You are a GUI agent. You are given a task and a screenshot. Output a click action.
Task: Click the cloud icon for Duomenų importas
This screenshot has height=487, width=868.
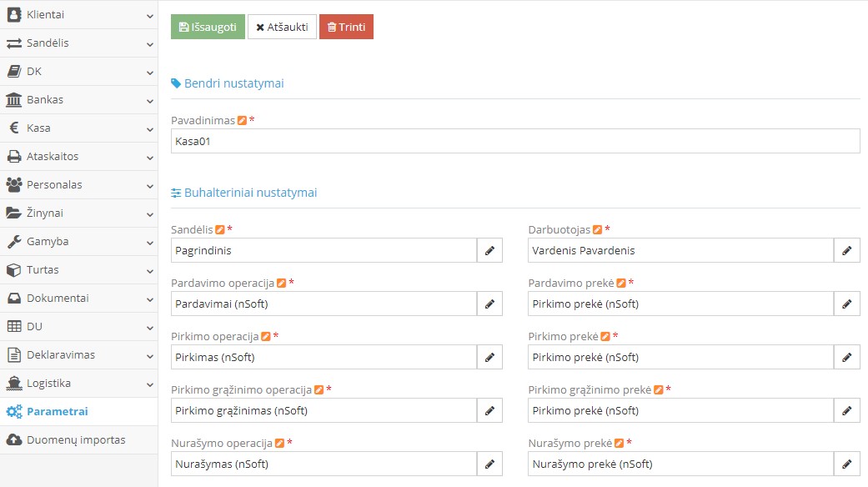coord(15,439)
